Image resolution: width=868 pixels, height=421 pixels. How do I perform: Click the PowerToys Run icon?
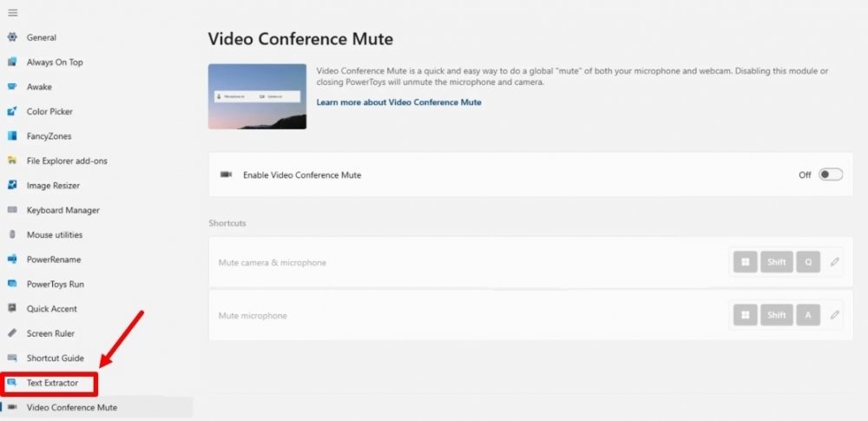(12, 284)
